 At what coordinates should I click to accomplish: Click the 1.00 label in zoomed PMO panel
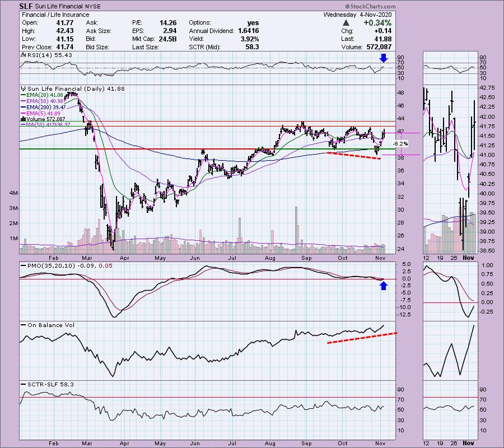click(x=488, y=265)
